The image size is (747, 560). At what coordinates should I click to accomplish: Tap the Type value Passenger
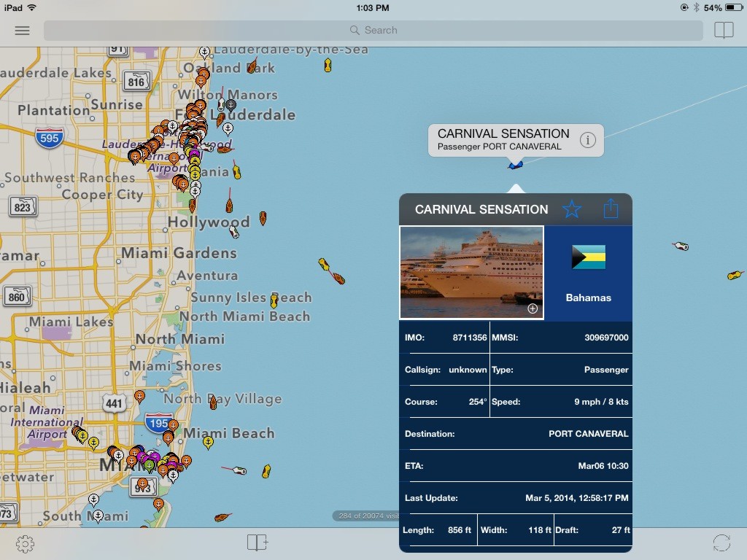pos(606,370)
